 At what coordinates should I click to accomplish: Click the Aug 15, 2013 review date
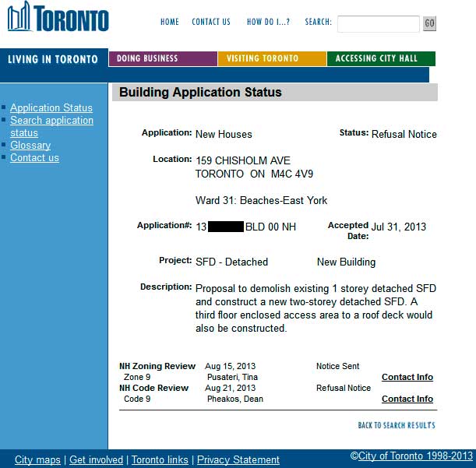coord(230,366)
